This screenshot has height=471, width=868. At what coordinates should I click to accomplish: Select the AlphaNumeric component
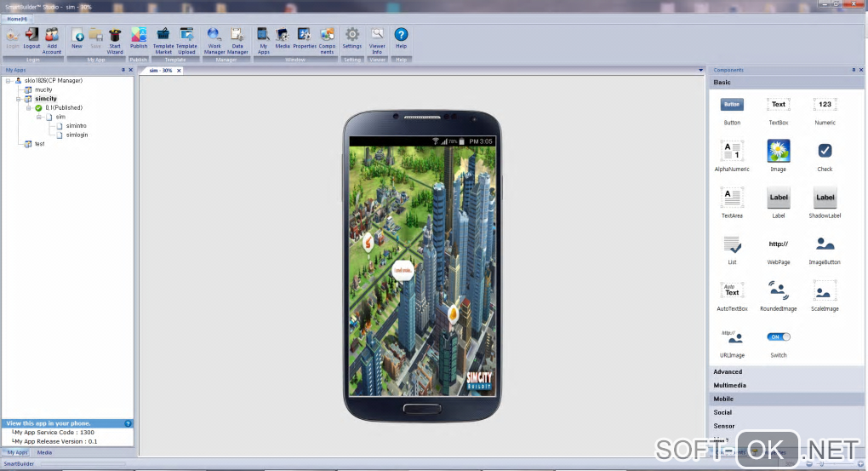[x=732, y=157]
